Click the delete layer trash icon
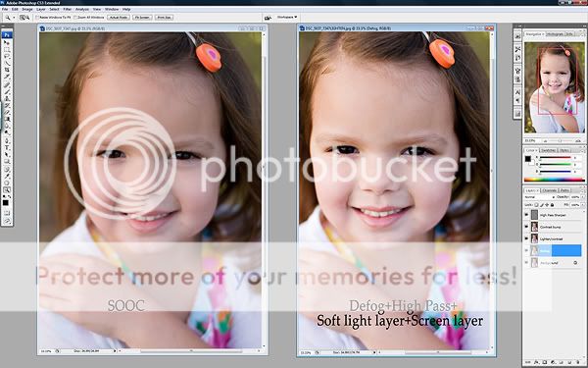This screenshot has height=368, width=588. coord(579,362)
